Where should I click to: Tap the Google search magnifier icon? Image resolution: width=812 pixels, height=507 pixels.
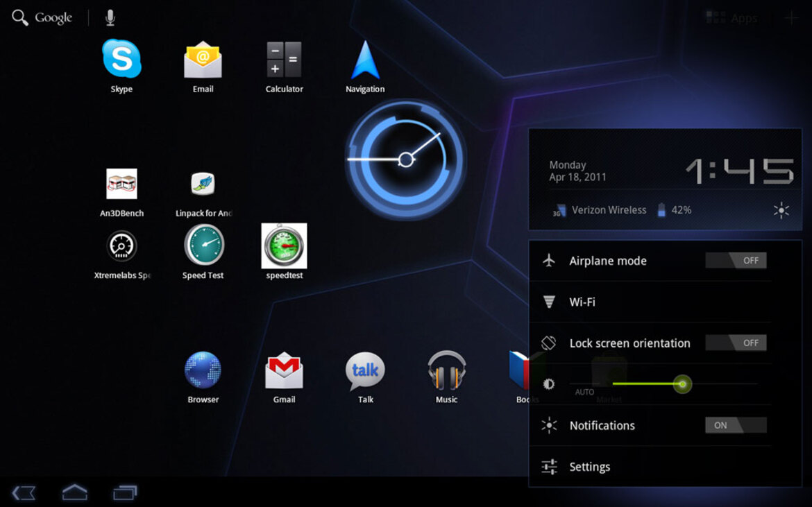click(19, 17)
